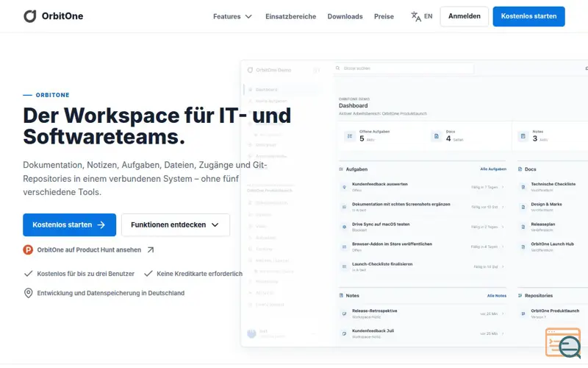Open the OrbitOne auf Product Hunt ansehen link
The width and height of the screenshot is (588, 368).
pos(89,250)
